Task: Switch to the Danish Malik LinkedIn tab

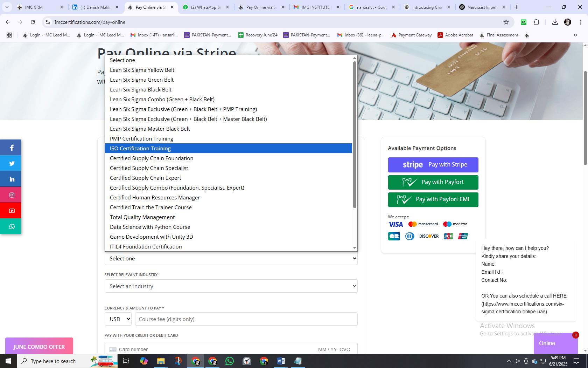Action: point(95,7)
